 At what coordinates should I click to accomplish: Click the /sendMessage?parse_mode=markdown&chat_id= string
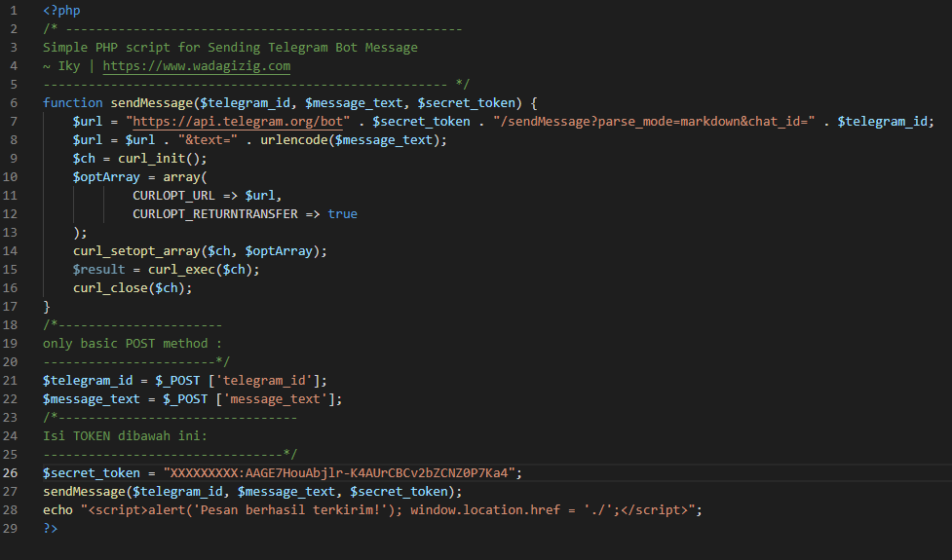[654, 122]
